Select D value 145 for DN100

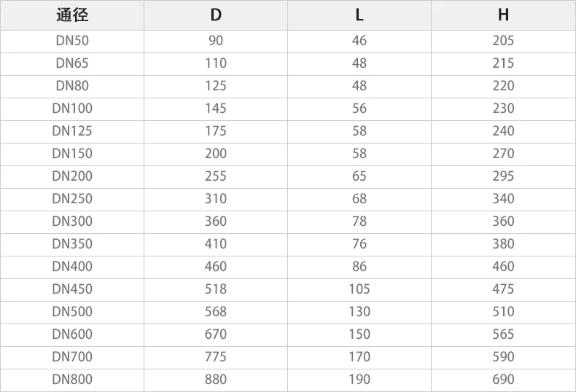tap(216, 109)
